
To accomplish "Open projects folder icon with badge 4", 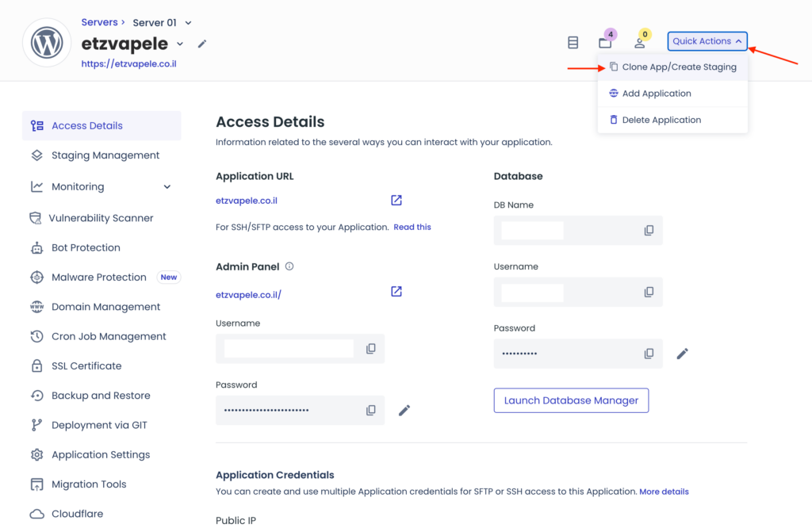I will [605, 42].
